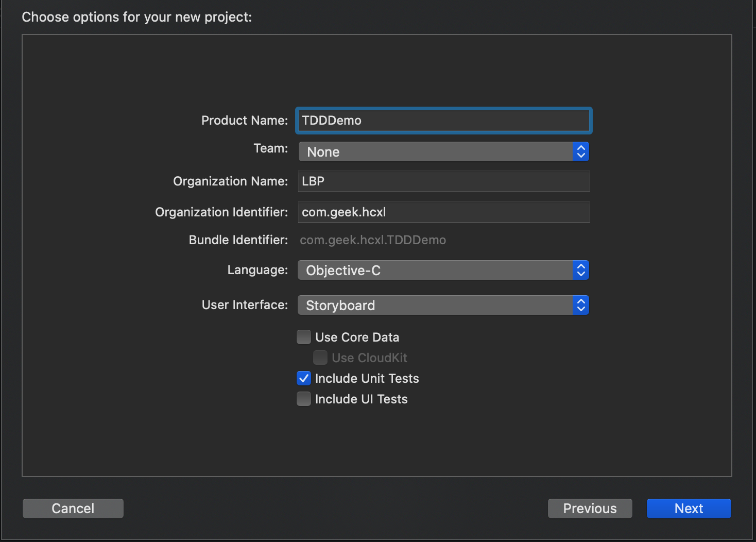Click the "Use Core Data" label text
Image resolution: width=756 pixels, height=542 pixels.
pos(357,337)
